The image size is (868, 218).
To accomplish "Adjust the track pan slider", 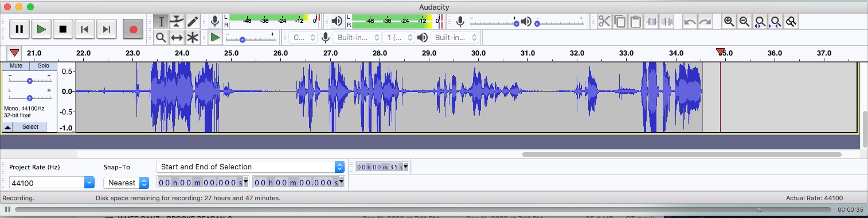I will pos(29,97).
